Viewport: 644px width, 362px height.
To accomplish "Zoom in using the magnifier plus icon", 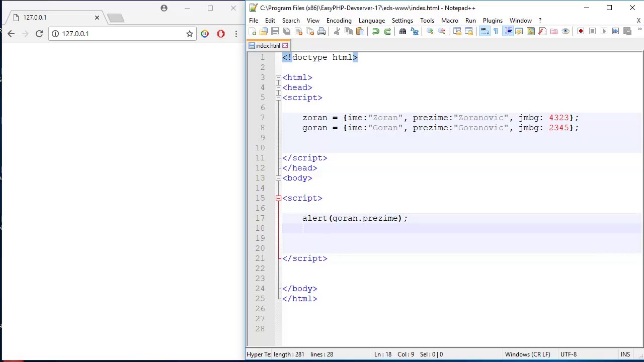I will [x=430, y=31].
